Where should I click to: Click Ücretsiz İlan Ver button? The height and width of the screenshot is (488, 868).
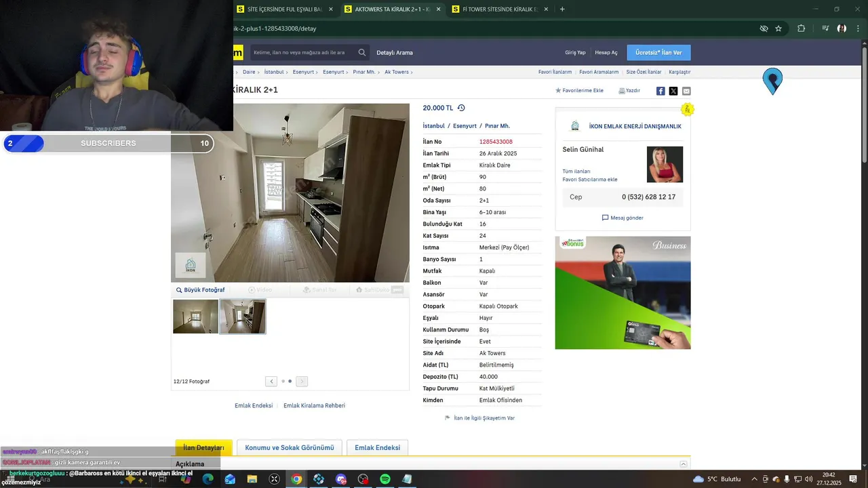click(x=658, y=52)
